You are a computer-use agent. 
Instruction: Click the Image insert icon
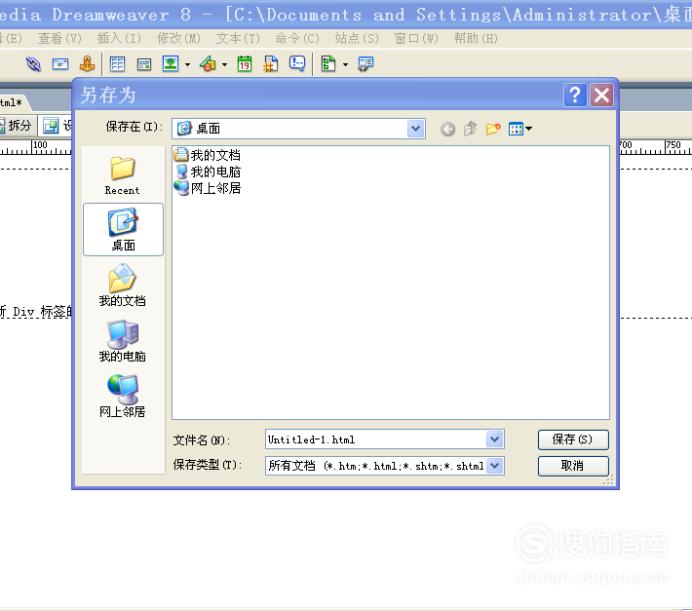point(171,64)
